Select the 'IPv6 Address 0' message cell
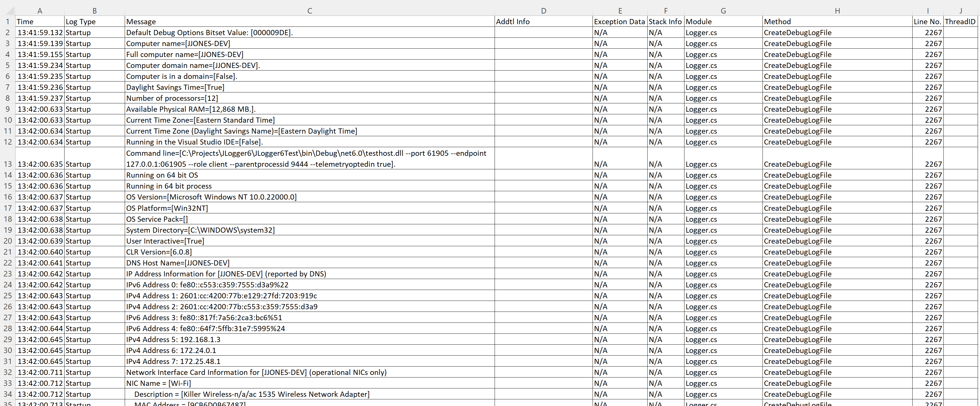Screen dimensions: 980x406 pyautogui.click(x=310, y=285)
